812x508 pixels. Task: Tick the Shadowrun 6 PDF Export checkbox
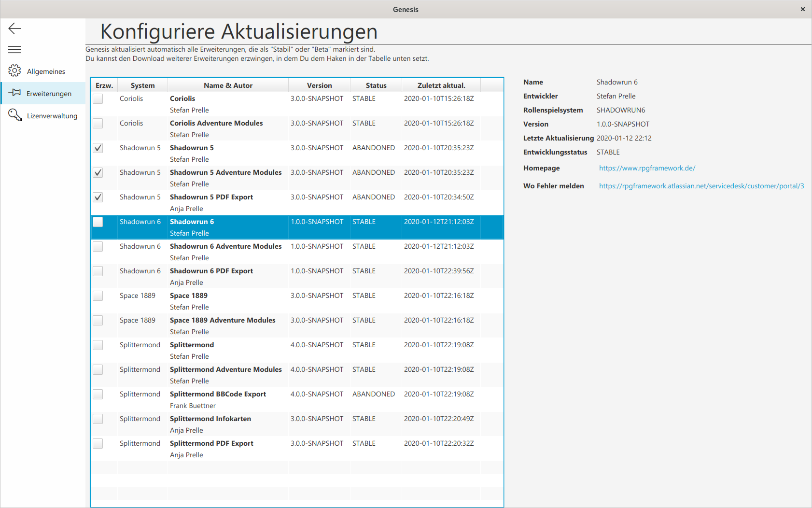point(98,271)
